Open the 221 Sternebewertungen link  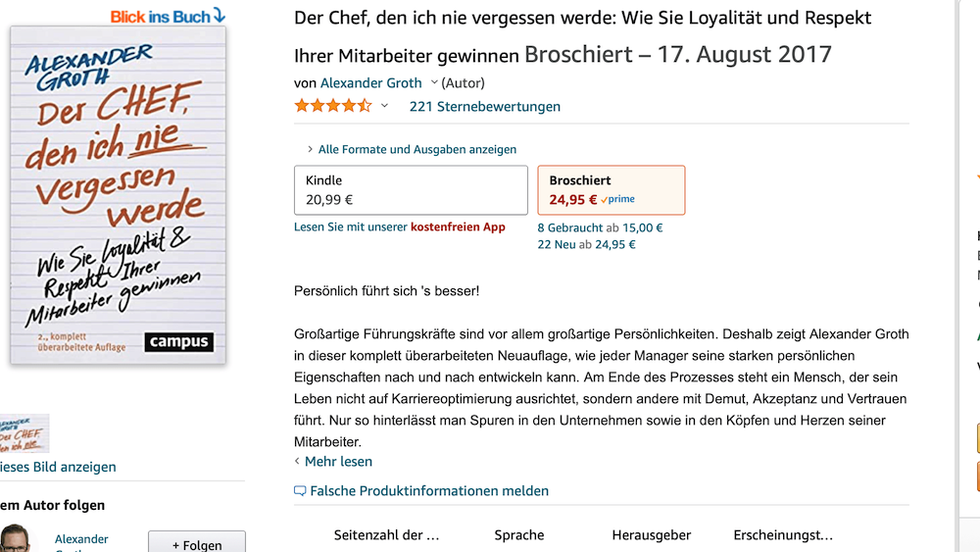pyautogui.click(x=484, y=106)
